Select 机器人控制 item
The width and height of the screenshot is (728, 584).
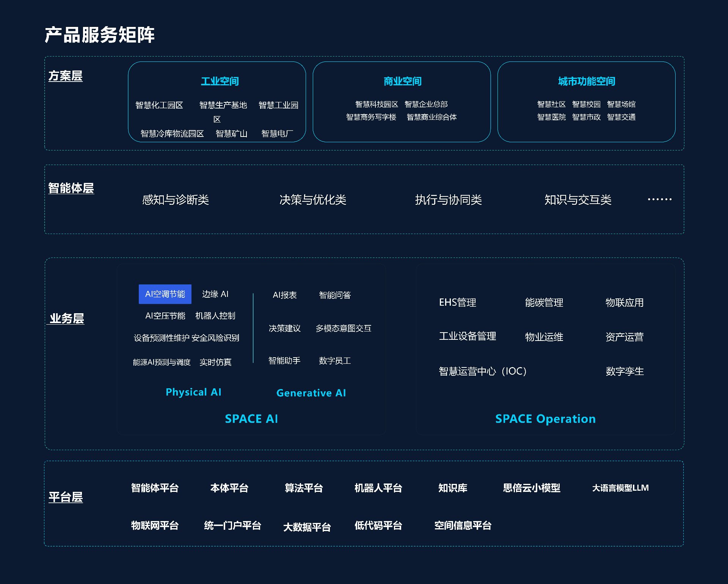(x=215, y=316)
